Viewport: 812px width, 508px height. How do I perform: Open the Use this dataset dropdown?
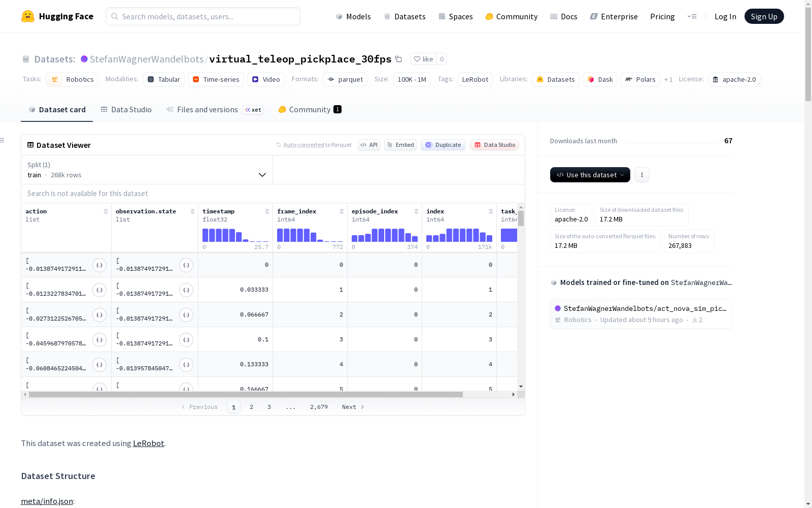click(590, 175)
